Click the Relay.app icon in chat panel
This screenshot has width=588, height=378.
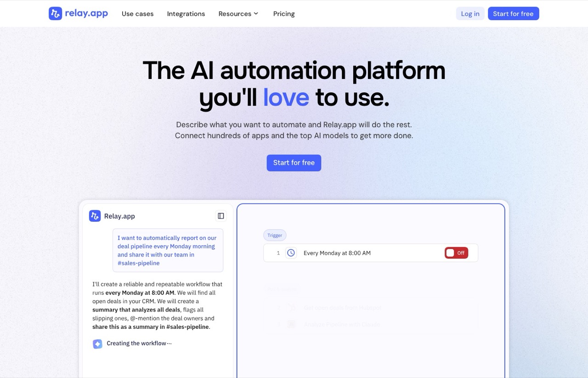click(x=95, y=216)
